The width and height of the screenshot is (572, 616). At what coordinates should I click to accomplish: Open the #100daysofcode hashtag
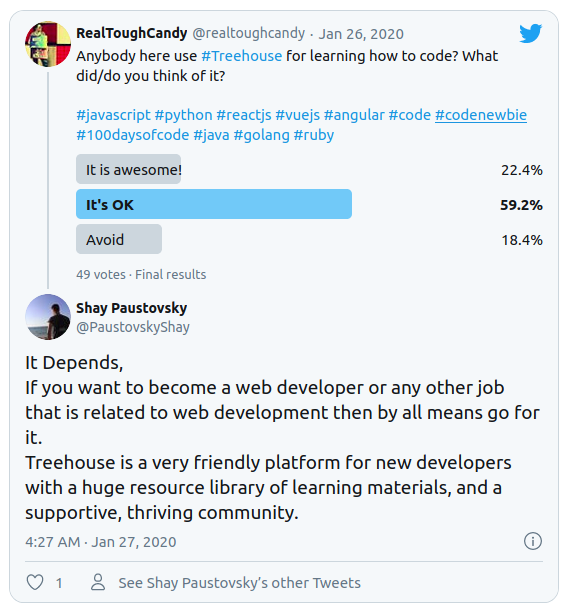[x=133, y=135]
